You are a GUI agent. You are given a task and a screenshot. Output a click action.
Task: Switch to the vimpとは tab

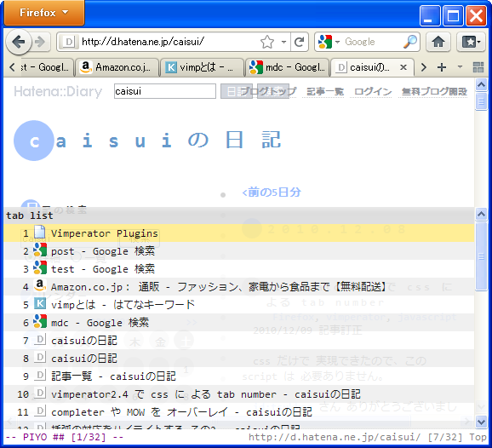[202, 67]
